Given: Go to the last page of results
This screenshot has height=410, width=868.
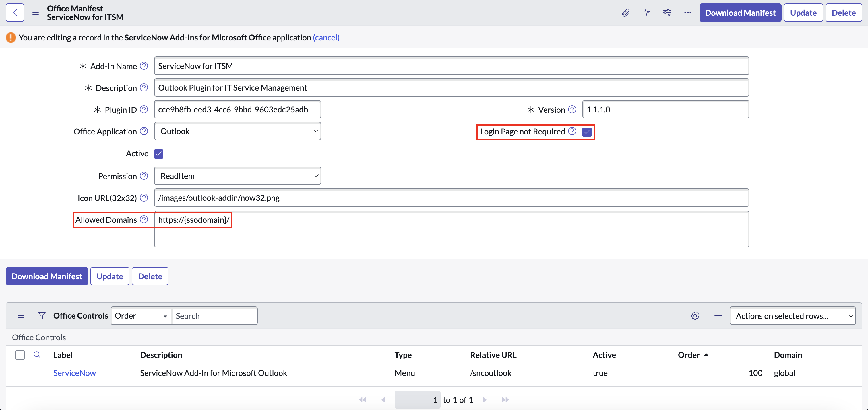Looking at the screenshot, I should pyautogui.click(x=505, y=400).
